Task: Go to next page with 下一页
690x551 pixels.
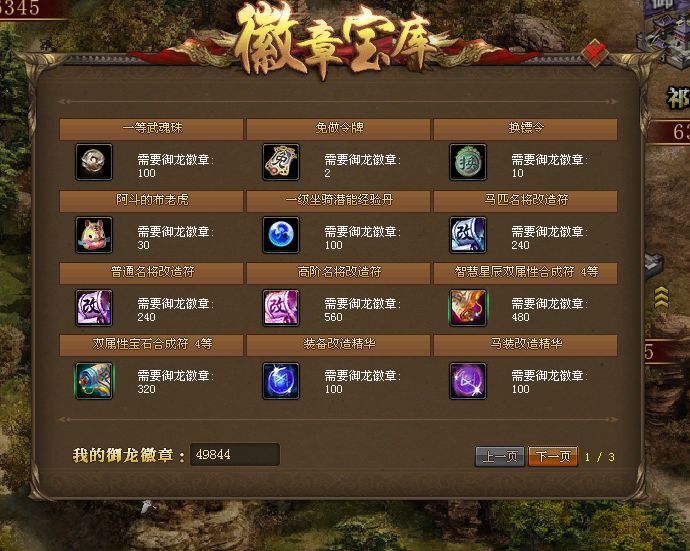Action: (553, 456)
